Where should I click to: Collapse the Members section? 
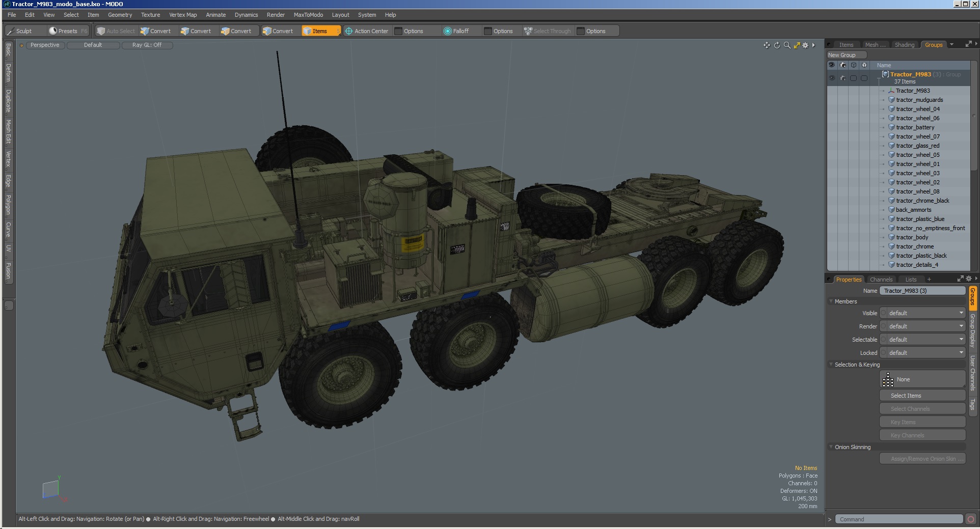[x=831, y=301]
